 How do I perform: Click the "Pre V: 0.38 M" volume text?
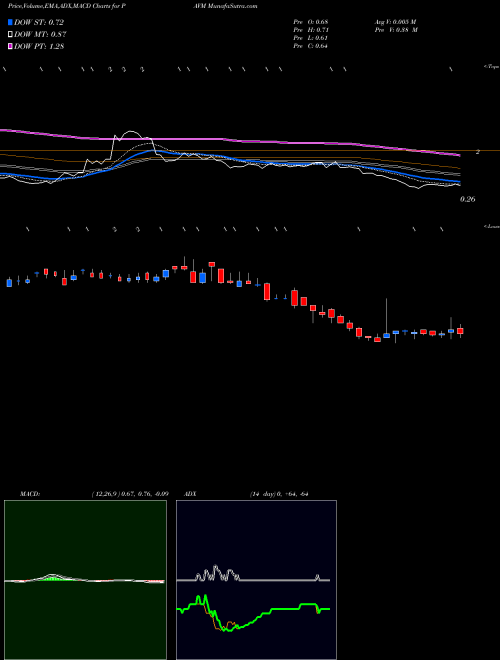click(x=396, y=30)
